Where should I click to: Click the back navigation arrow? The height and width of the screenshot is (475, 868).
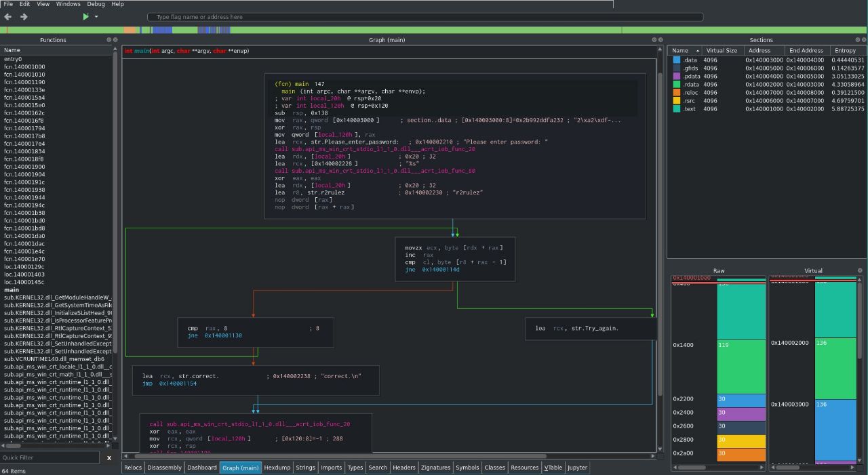8,17
